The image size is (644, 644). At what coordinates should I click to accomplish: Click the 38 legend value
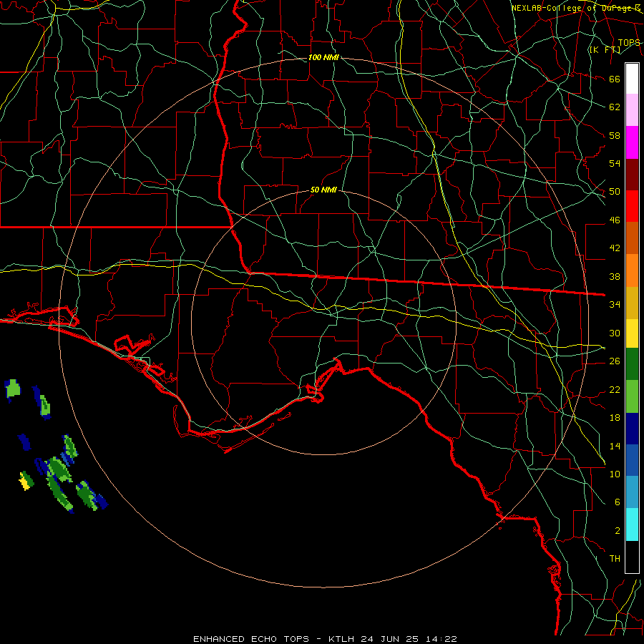[615, 276]
